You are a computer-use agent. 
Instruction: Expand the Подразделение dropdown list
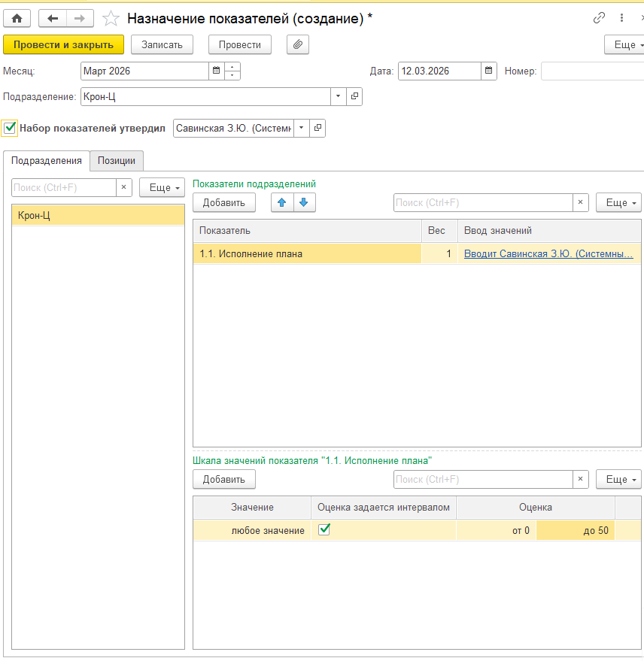[x=338, y=97]
